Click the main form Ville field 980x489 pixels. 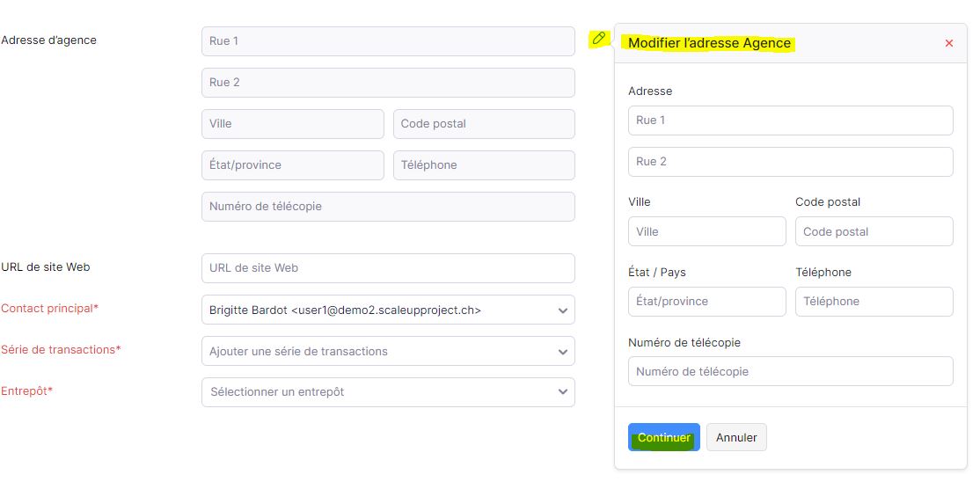pos(292,124)
